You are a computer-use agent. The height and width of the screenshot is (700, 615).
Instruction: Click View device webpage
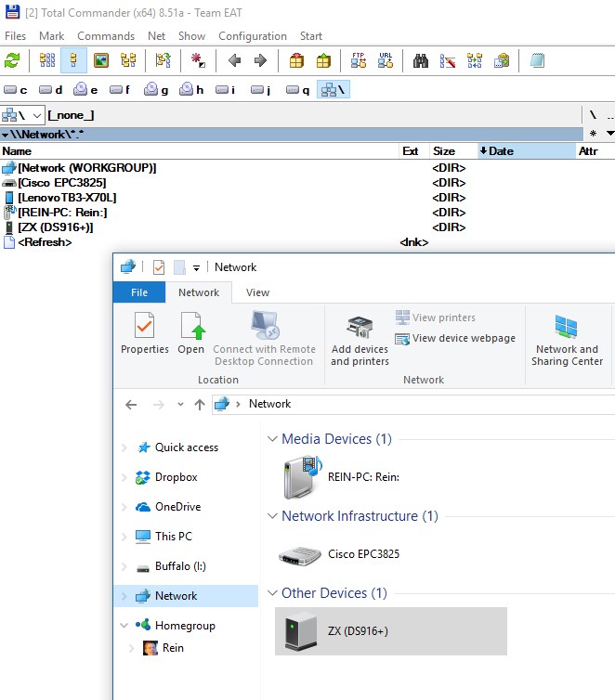coord(455,338)
